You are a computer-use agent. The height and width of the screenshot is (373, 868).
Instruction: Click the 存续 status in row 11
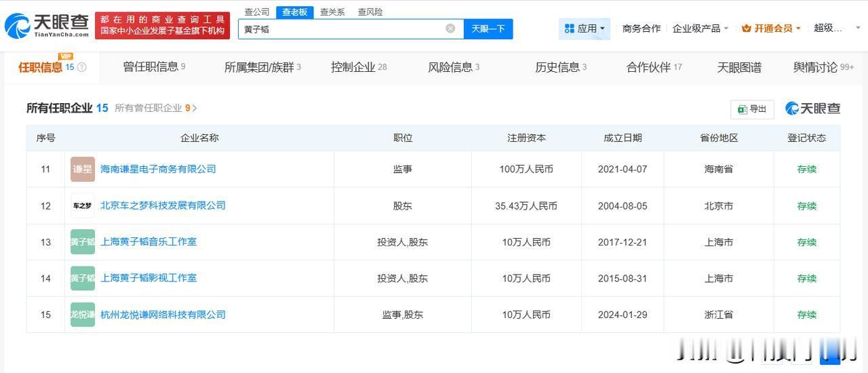point(807,169)
